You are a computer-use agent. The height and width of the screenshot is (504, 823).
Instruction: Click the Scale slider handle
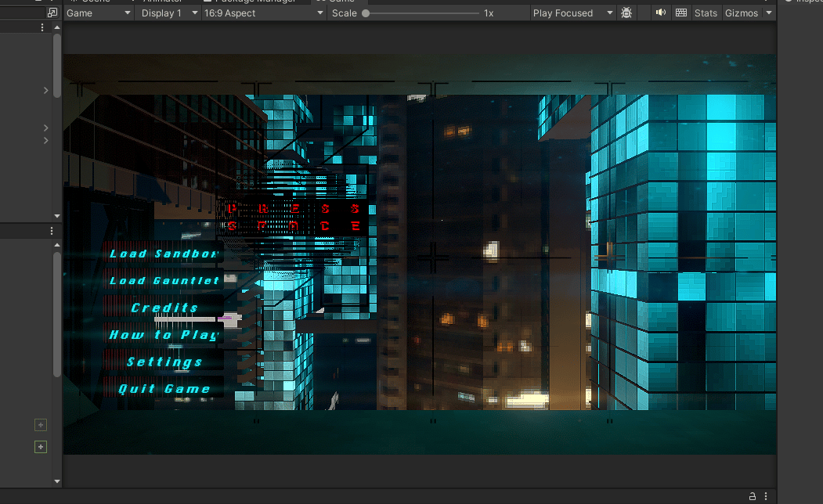pyautogui.click(x=366, y=13)
